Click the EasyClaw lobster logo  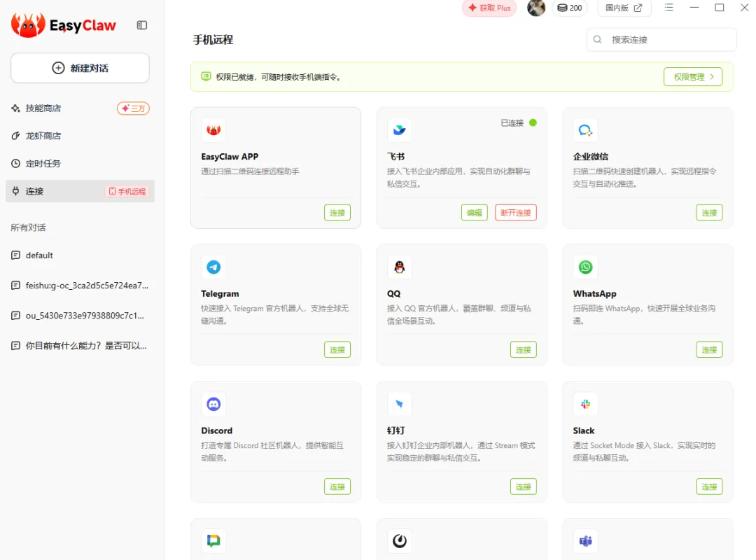tap(28, 25)
